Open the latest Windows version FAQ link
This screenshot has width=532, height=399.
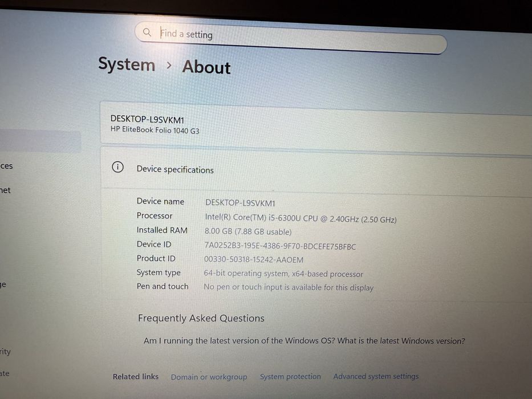point(304,341)
